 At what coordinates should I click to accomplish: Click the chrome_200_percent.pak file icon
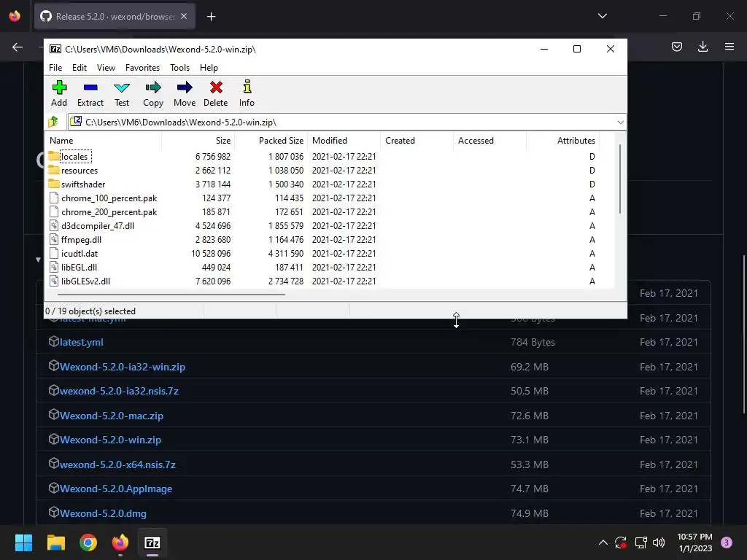[x=54, y=211]
